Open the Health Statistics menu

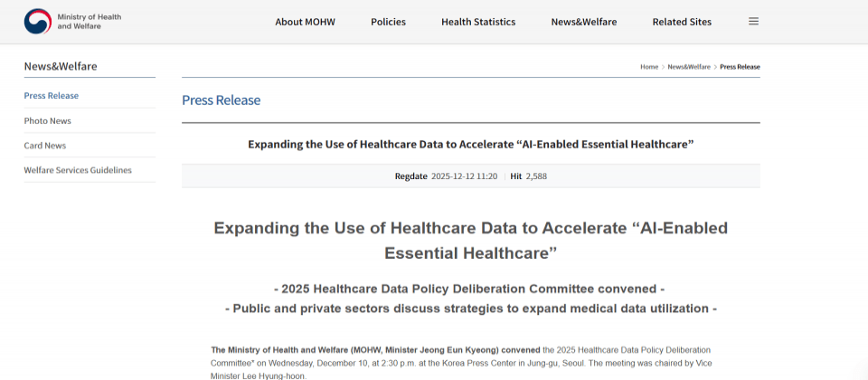click(478, 22)
